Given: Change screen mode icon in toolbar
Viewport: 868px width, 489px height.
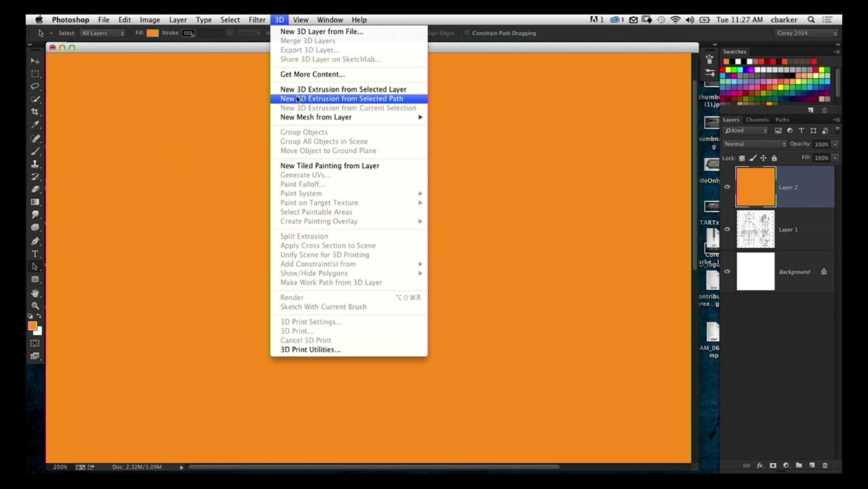Looking at the screenshot, I should 35,356.
